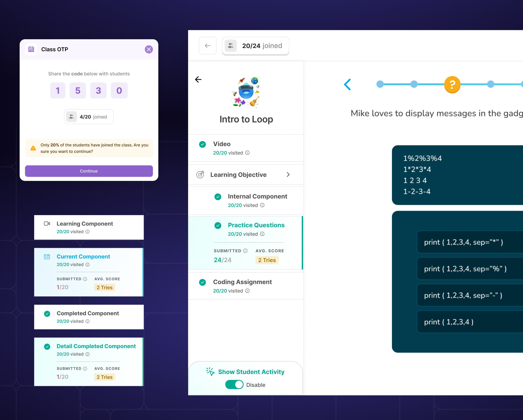Select answer print ( 1,2,3,4, sep="*" )
This screenshot has height=420, width=523.
point(463,242)
